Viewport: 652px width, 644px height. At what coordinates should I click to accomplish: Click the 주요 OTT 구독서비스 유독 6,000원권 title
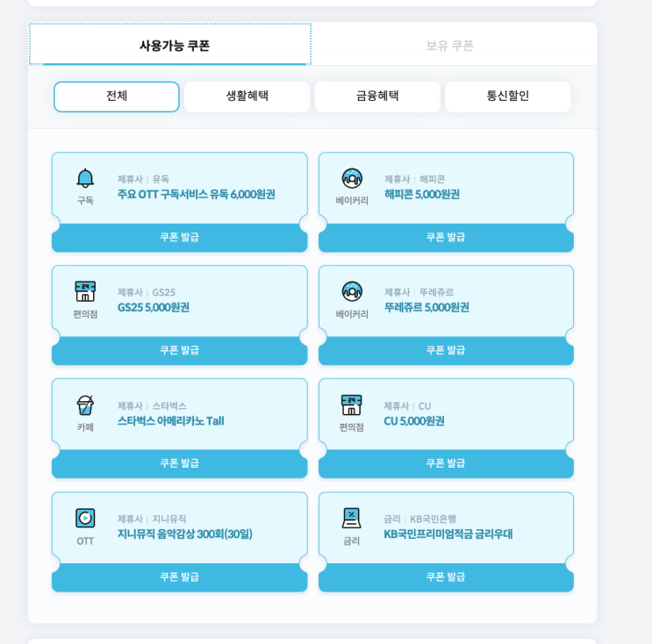click(x=197, y=194)
